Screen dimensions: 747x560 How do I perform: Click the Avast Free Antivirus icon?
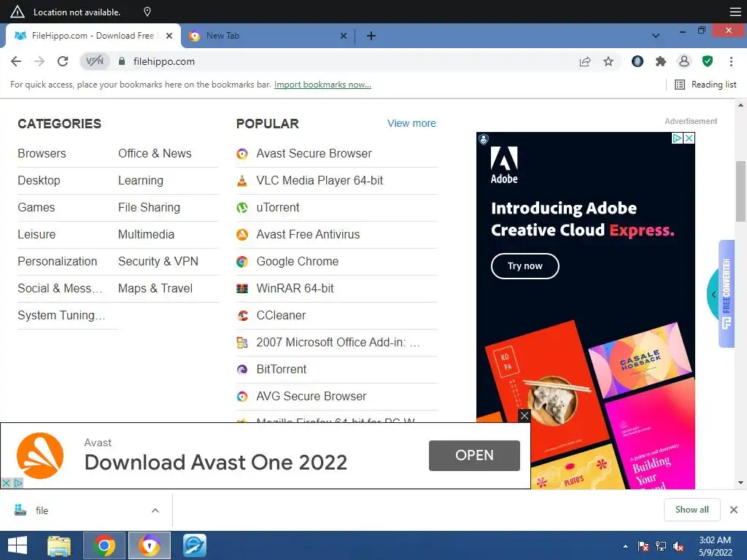tap(242, 235)
